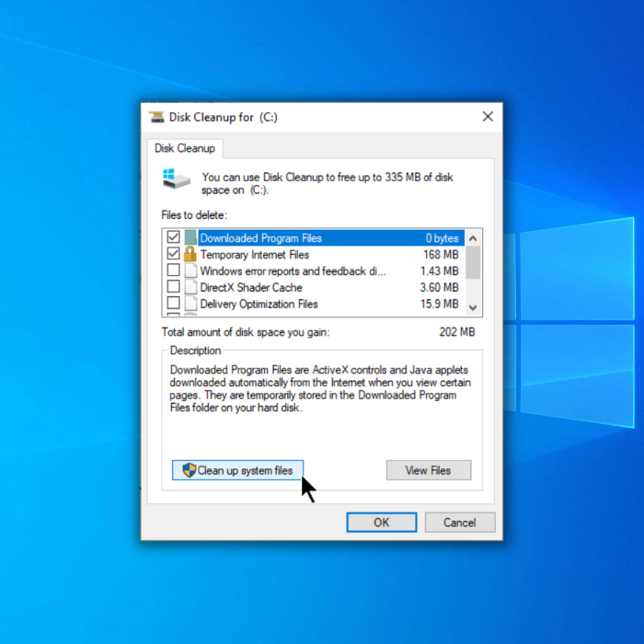Click the file icon for DirectX Shader Cache
This screenshot has width=644, height=644.
tap(190, 287)
